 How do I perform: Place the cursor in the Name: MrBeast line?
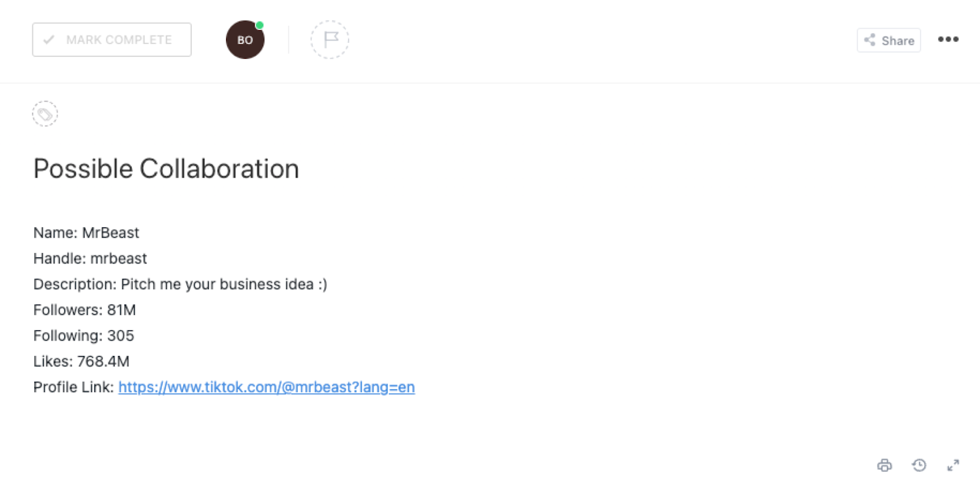(86, 233)
